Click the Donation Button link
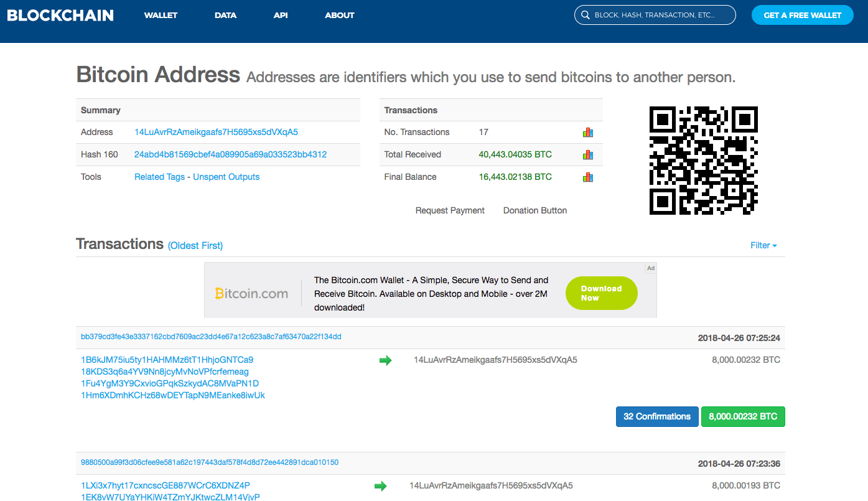The image size is (868, 501). pyautogui.click(x=535, y=210)
